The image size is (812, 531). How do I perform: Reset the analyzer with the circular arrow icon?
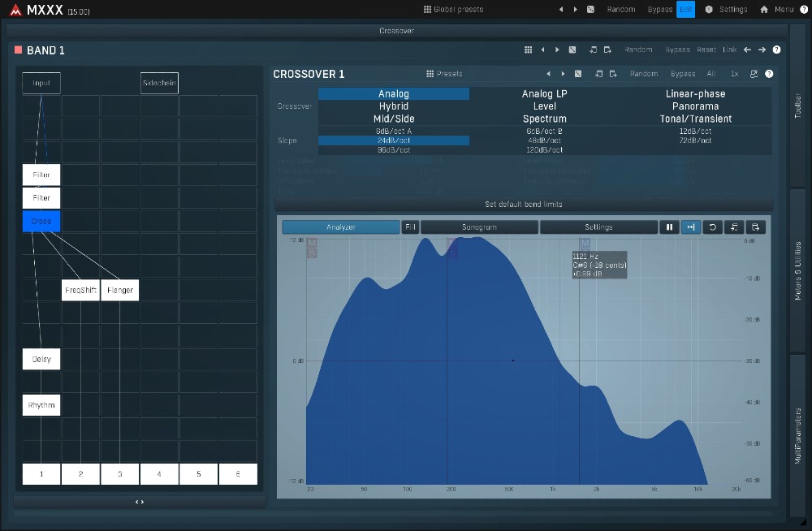[713, 227]
